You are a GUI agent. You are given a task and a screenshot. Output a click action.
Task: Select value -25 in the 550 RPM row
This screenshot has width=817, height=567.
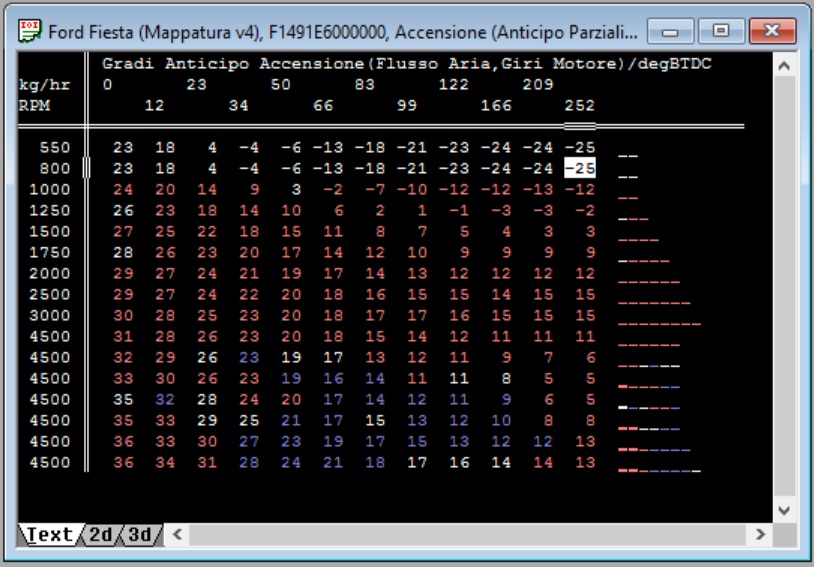click(x=579, y=147)
